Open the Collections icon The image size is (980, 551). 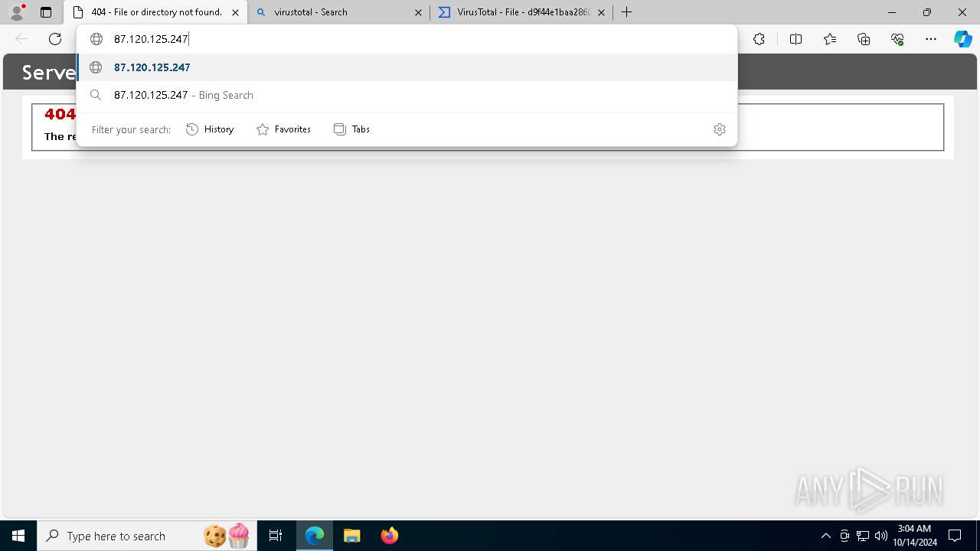click(864, 39)
